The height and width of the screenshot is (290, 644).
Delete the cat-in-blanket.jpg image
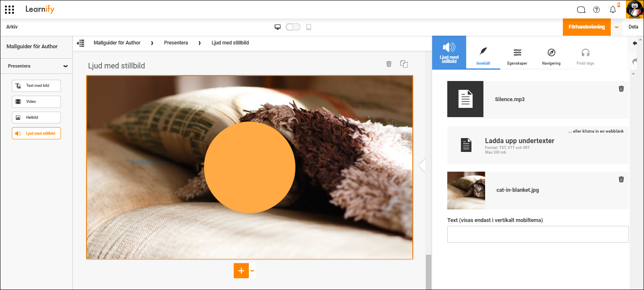(x=621, y=179)
